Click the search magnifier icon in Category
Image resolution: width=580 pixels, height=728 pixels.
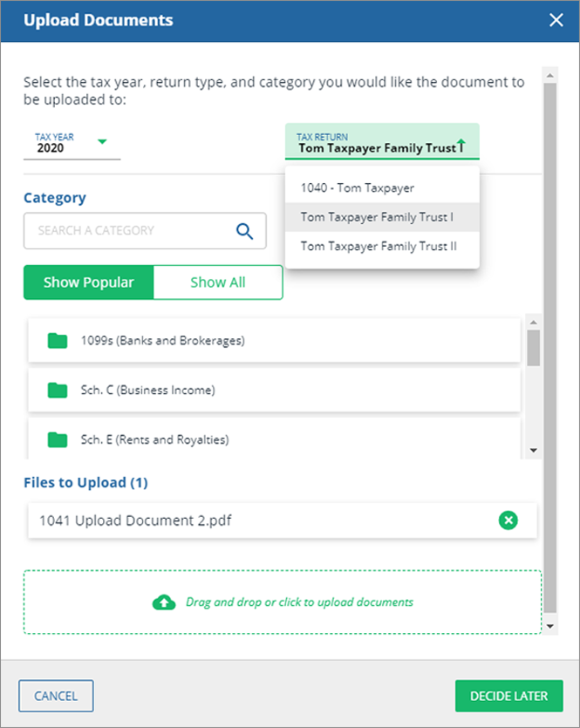pos(245,231)
